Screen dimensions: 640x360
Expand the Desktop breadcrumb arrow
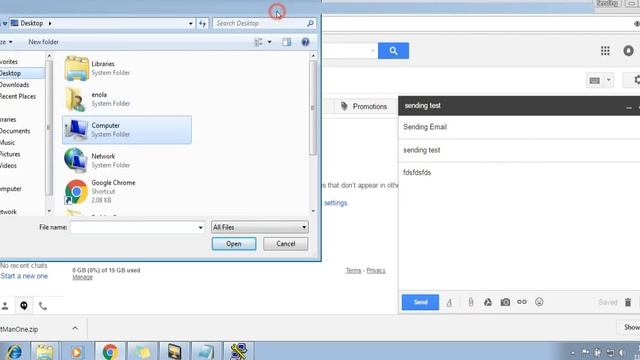(50, 24)
